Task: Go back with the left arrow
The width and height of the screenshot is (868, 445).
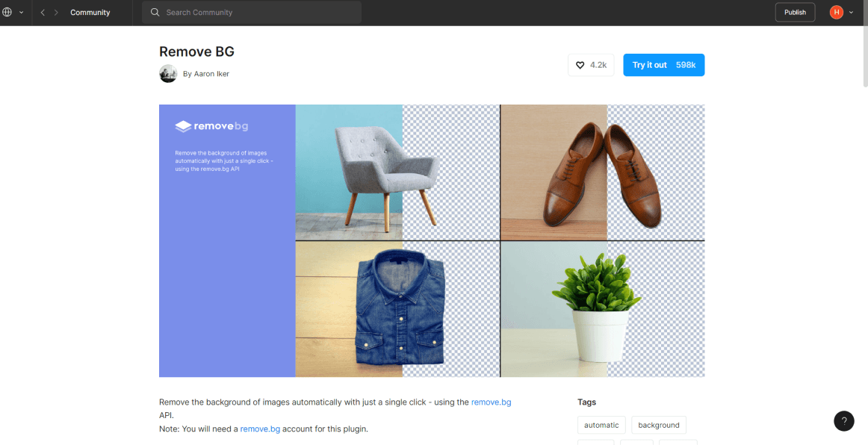Action: [x=43, y=12]
